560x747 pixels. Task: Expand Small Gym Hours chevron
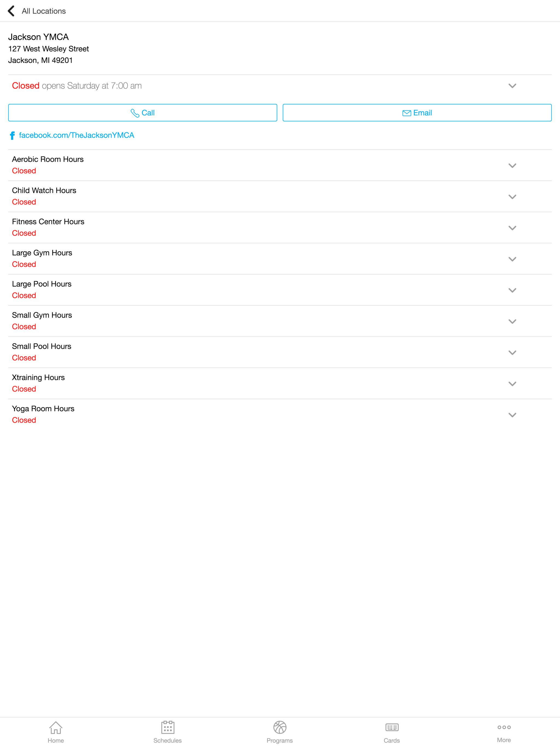point(512,321)
